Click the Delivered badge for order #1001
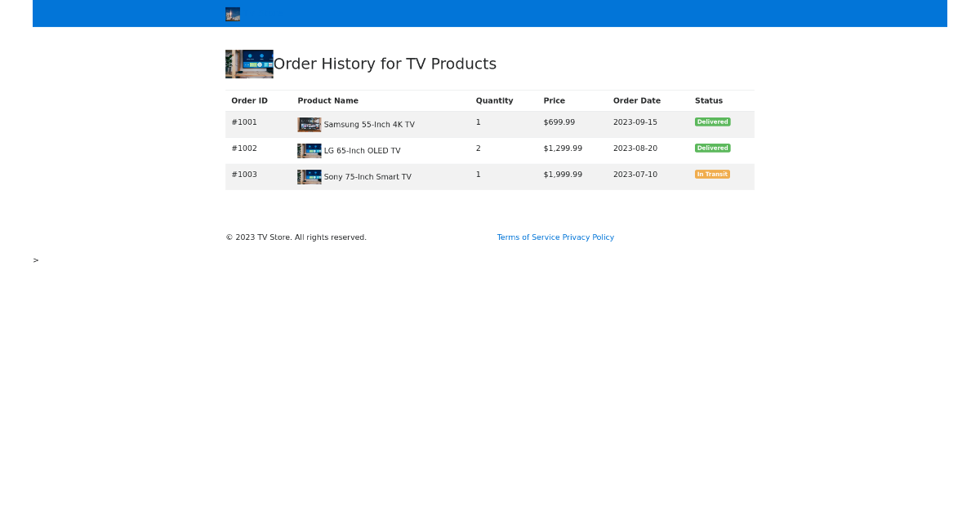Viewport: 980px width, 514px height. [x=712, y=122]
